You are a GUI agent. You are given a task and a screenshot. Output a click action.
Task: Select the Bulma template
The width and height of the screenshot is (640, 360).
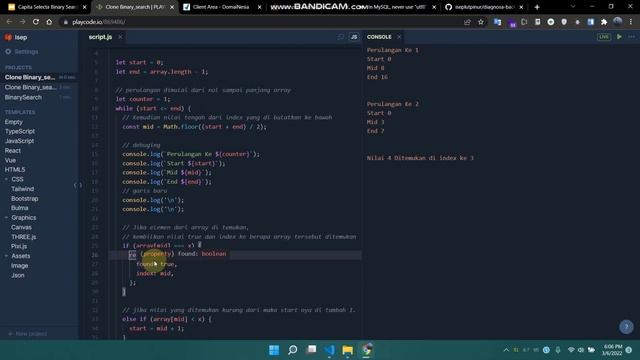[20, 208]
